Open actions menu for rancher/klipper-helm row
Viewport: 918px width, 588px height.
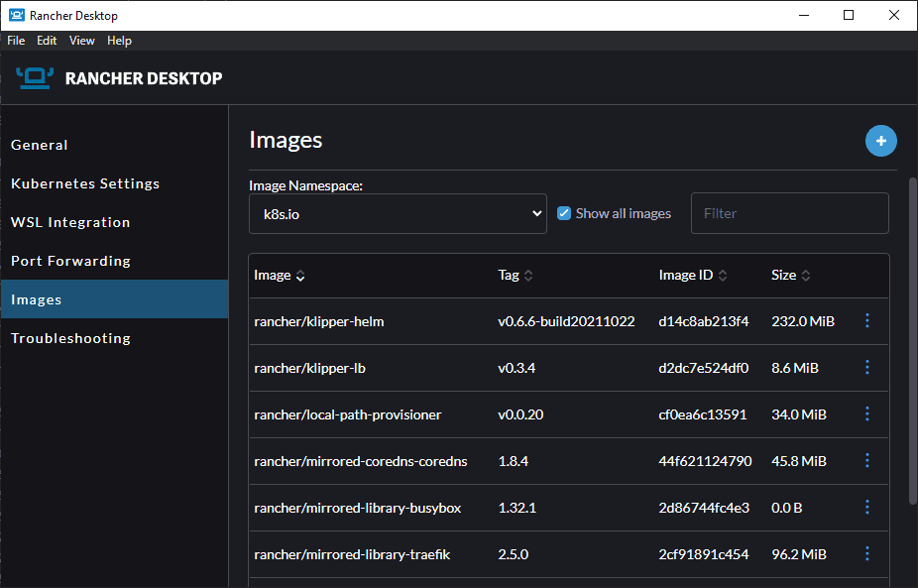pyautogui.click(x=867, y=321)
